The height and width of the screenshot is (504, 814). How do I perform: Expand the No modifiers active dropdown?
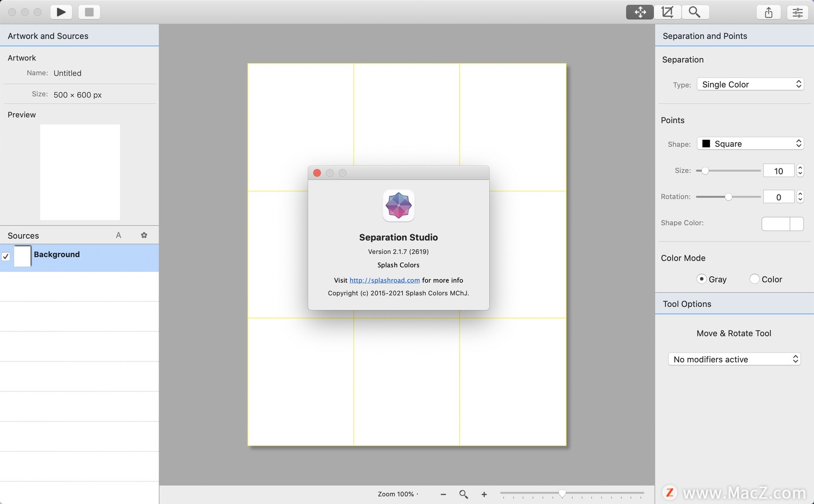pos(734,359)
